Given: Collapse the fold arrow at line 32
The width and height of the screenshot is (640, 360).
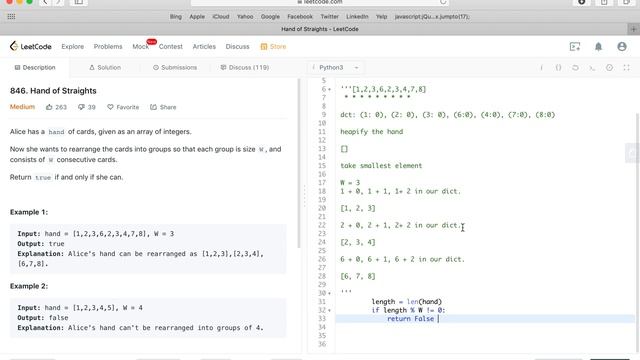Looking at the screenshot, I should [x=330, y=310].
